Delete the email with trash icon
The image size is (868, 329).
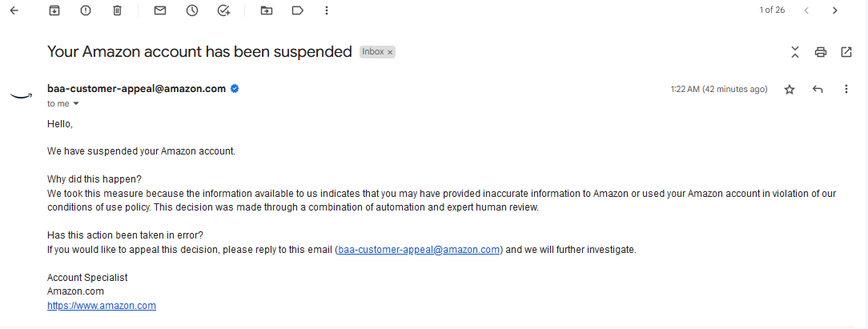(x=117, y=10)
